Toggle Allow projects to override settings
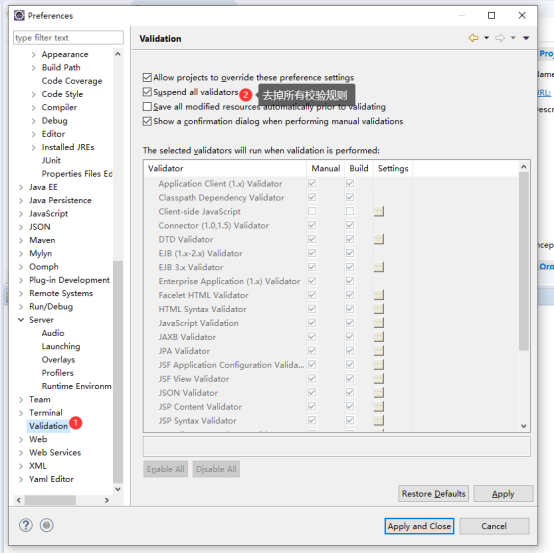Image resolution: width=554 pixels, height=554 pixels. coord(147,77)
